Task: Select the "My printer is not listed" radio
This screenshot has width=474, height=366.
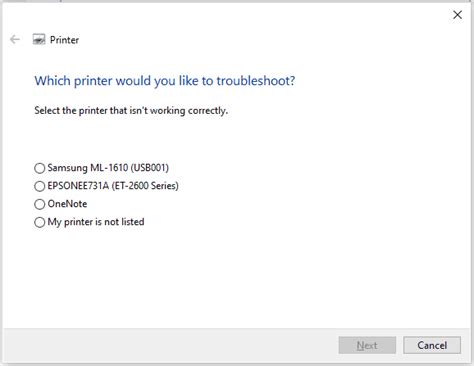Action: 40,222
